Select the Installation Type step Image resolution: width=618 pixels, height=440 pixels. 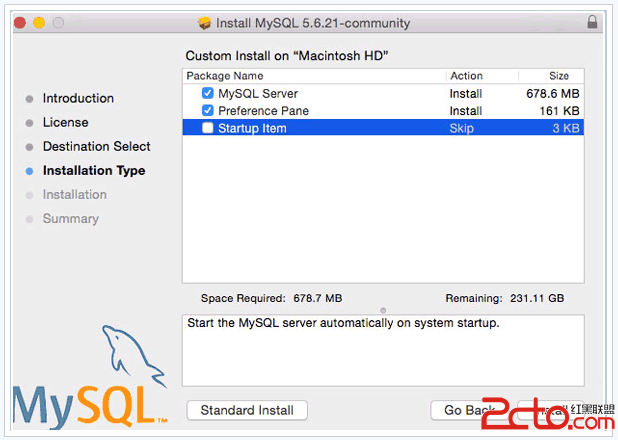pos(94,170)
